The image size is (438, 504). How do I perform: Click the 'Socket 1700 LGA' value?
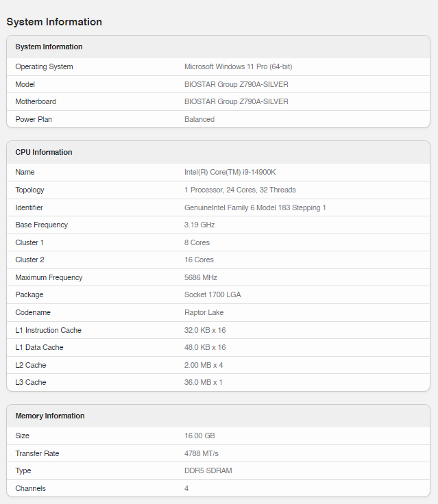pyautogui.click(x=212, y=294)
